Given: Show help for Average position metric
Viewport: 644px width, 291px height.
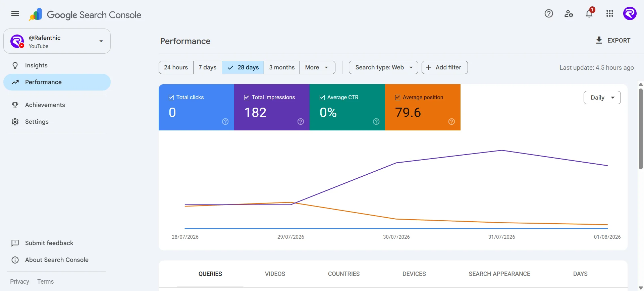Looking at the screenshot, I should click(452, 122).
